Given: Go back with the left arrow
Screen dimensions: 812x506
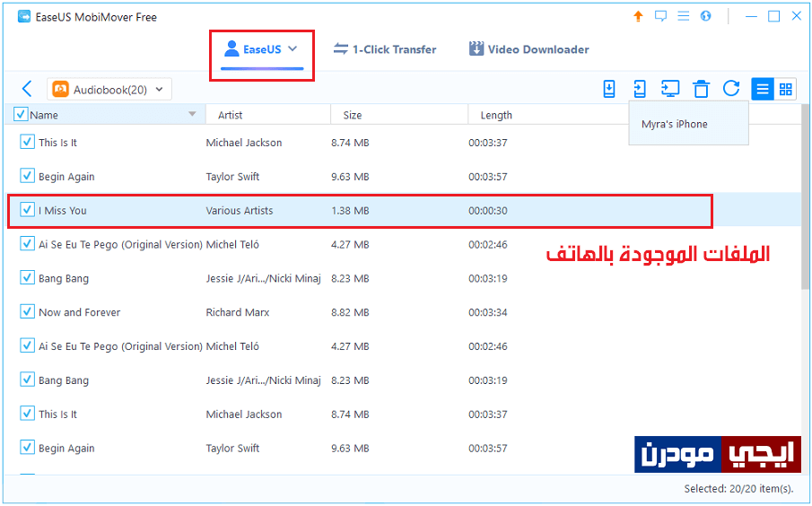Looking at the screenshot, I should pyautogui.click(x=27, y=89).
